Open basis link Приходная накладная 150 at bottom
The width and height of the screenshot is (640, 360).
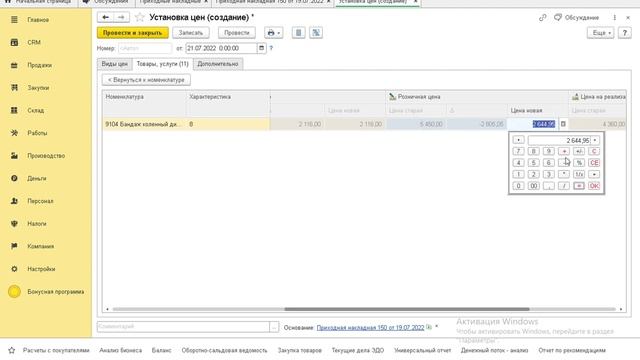370,327
